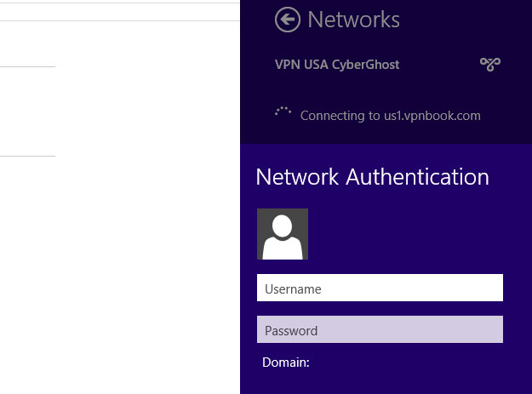Viewport: 532px width, 394px height.
Task: Click the lower short divider line
Action: click(27, 156)
